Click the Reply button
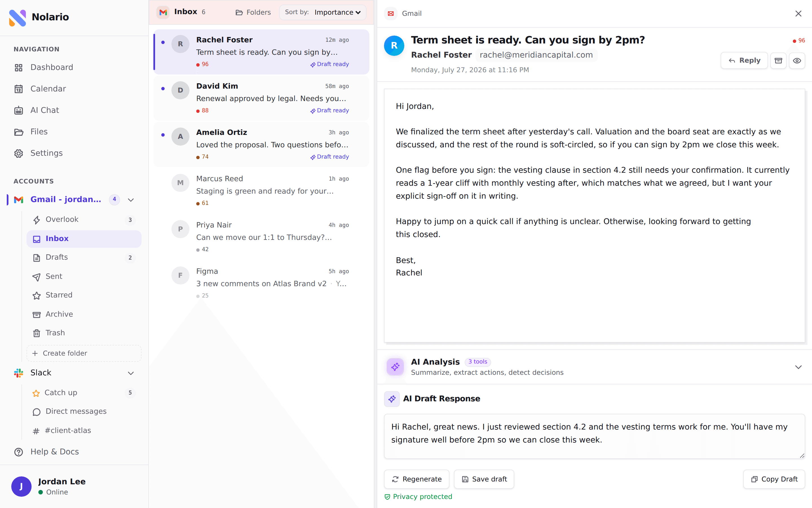812x508 pixels. click(x=744, y=60)
